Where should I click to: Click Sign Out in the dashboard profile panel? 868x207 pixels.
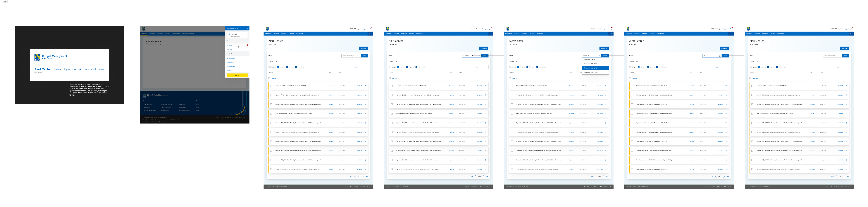click(237, 75)
